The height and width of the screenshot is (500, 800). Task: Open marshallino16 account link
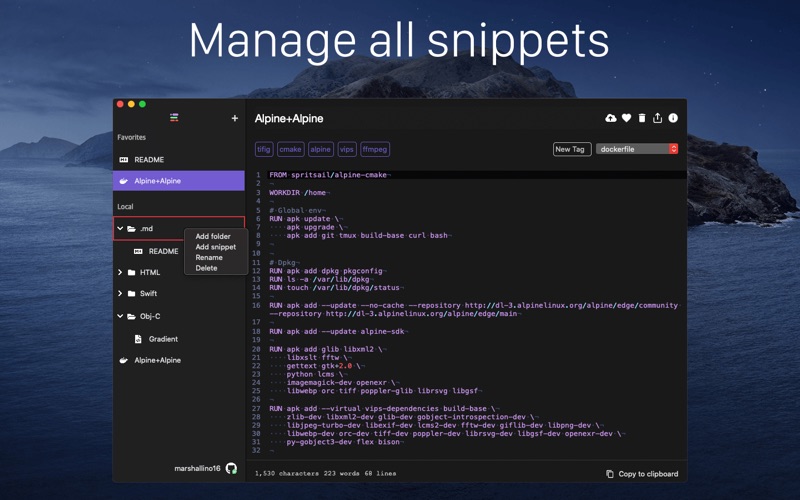coord(197,468)
